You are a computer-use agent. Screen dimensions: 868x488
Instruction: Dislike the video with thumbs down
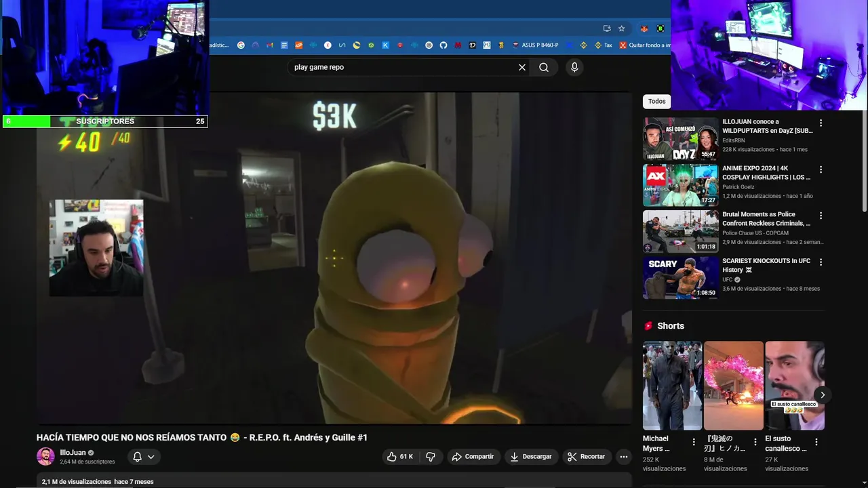tap(430, 457)
